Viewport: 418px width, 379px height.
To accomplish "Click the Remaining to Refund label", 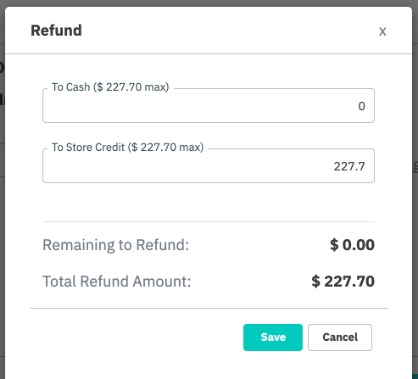I will pos(116,245).
